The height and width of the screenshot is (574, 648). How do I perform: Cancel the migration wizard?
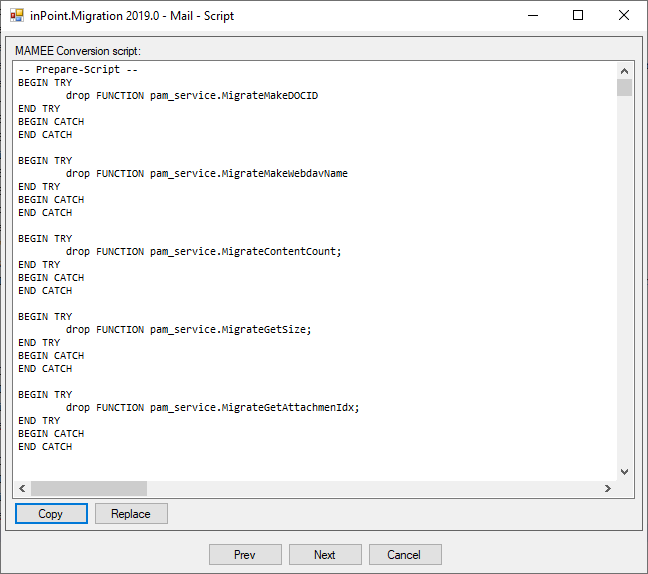pyautogui.click(x=405, y=555)
